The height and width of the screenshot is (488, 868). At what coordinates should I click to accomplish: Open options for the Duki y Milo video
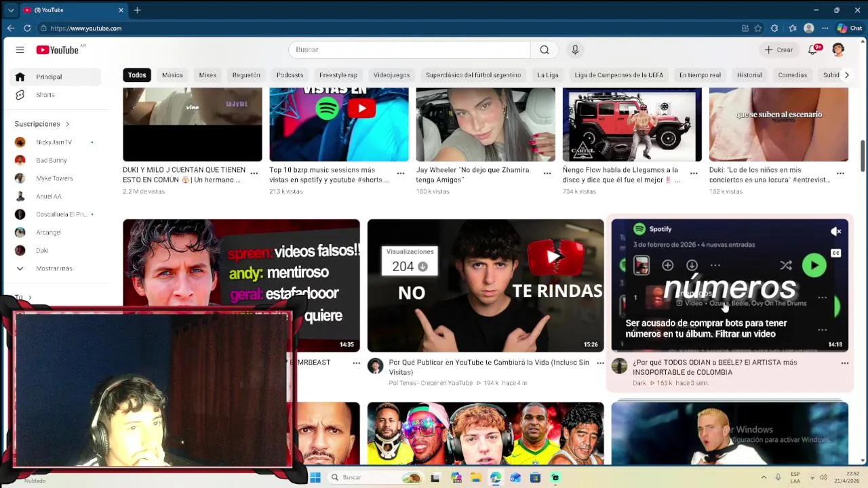pos(254,174)
